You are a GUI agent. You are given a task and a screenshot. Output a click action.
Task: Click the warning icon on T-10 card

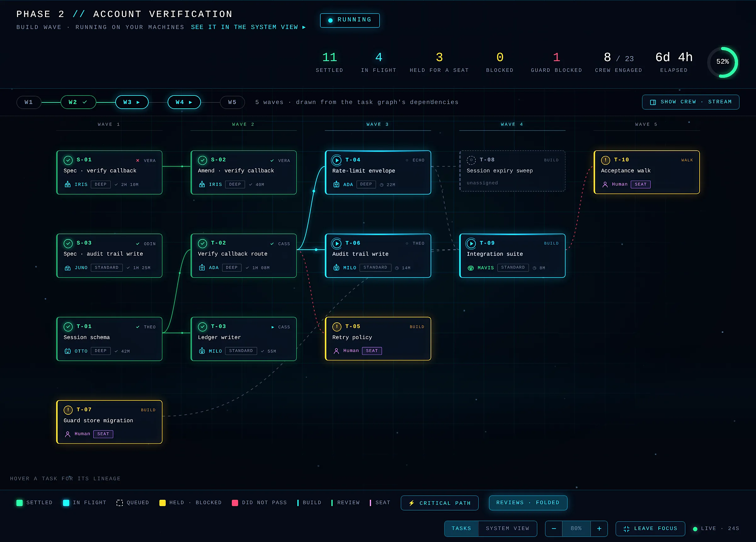(605, 160)
